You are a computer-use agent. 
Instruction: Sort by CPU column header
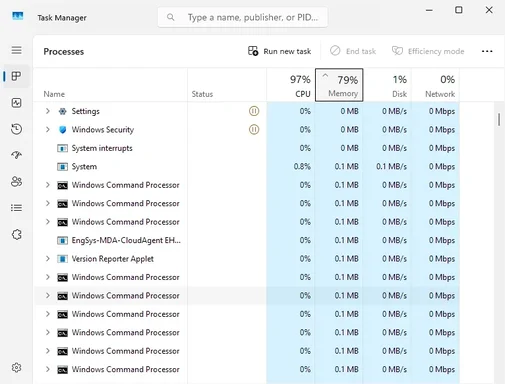pyautogui.click(x=291, y=85)
